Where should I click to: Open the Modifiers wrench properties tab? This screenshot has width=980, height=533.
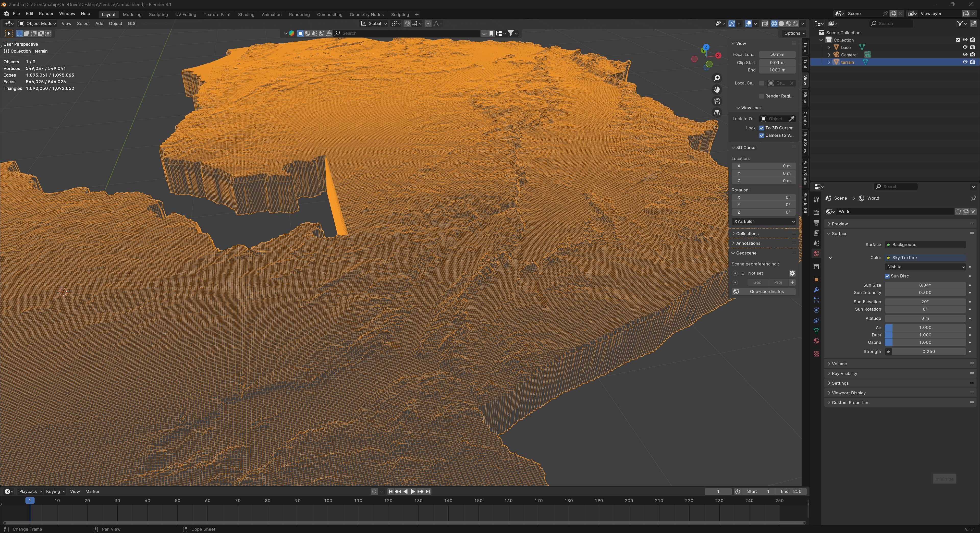click(816, 290)
